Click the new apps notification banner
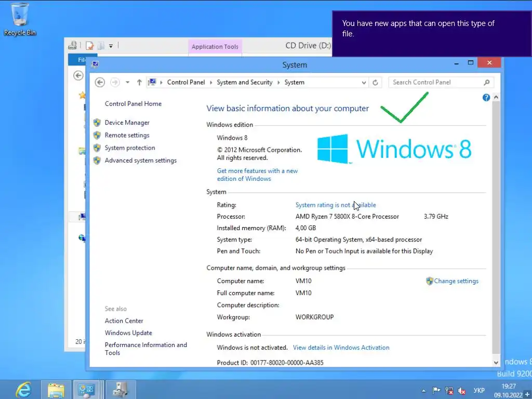The height and width of the screenshot is (399, 532). pos(432,34)
